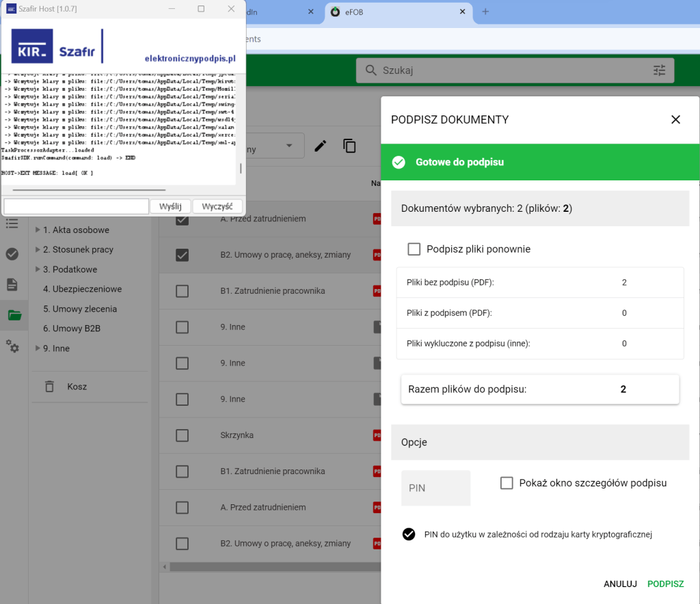This screenshot has width=700, height=604.
Task: Click the search filter options icon
Action: [x=659, y=70]
